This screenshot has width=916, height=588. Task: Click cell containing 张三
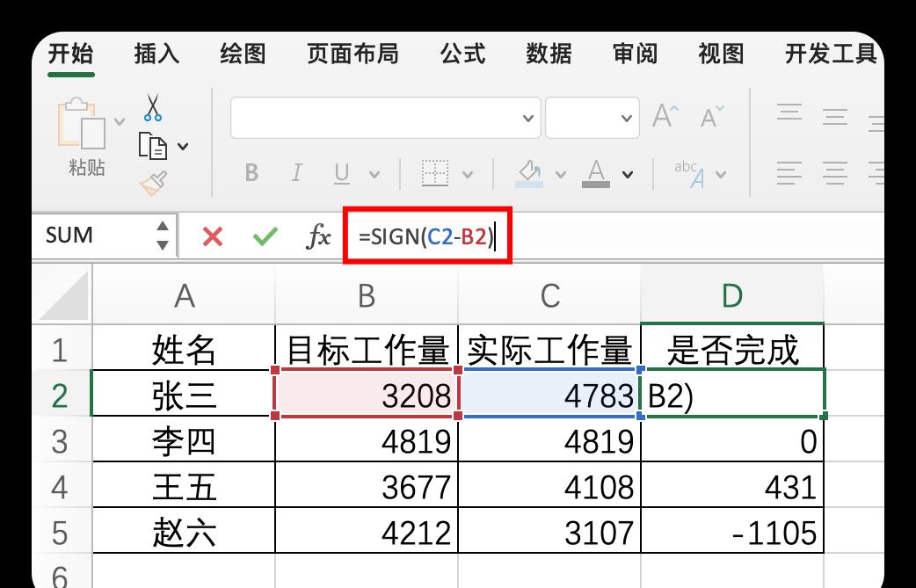point(184,394)
